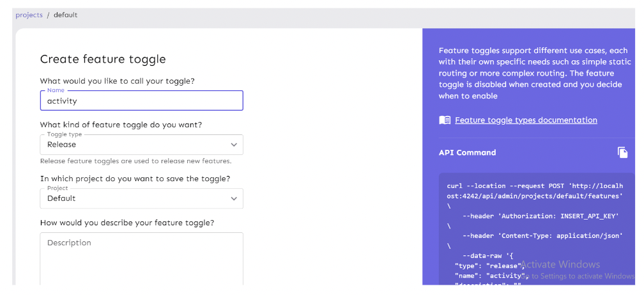Open Feature toggle types documentation link
Screen dimensions: 644x295
(526, 120)
